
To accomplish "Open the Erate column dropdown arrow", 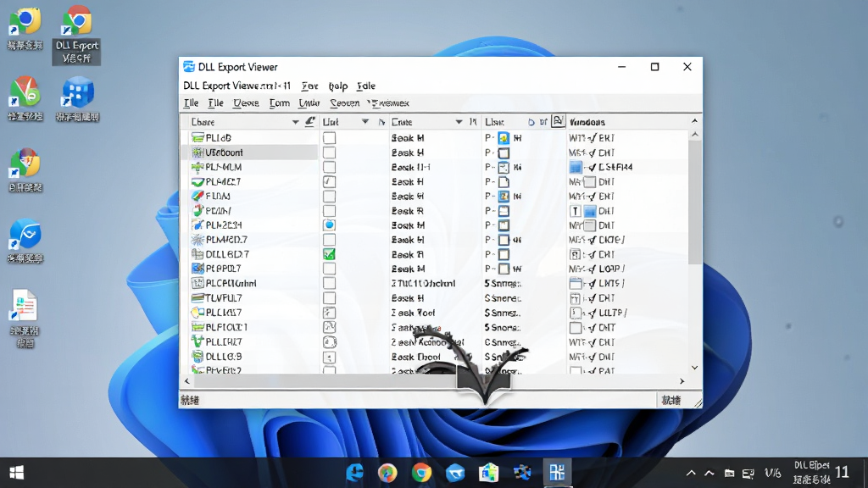I will coord(459,122).
